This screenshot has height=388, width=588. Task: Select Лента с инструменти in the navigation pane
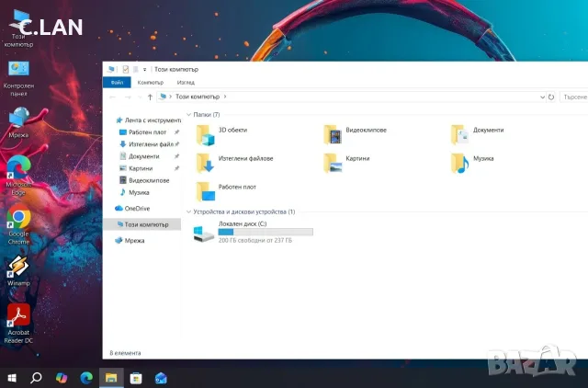148,120
